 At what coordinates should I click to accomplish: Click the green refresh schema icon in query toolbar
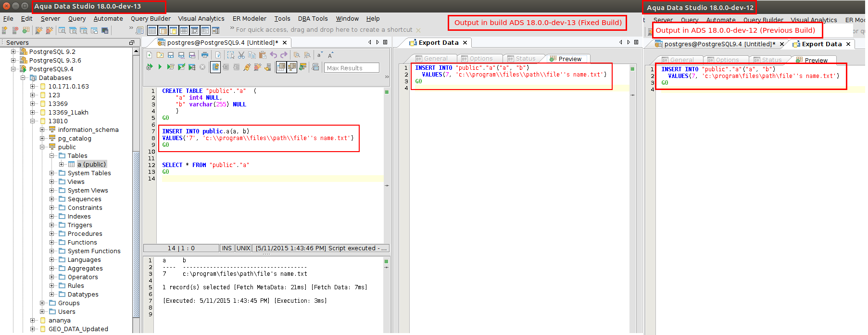302,67
